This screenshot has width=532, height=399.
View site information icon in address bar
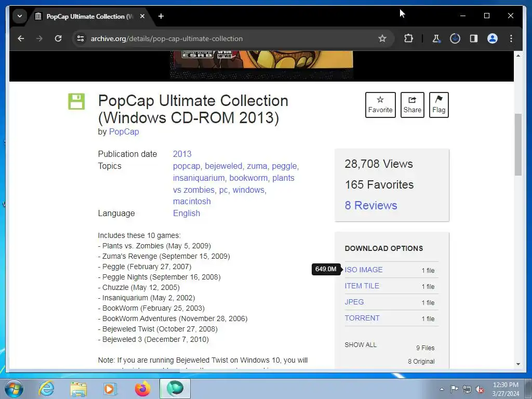click(x=81, y=38)
